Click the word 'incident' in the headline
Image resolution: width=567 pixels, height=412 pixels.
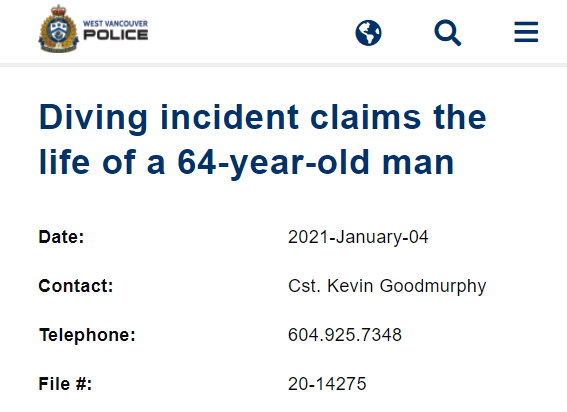pos(229,117)
